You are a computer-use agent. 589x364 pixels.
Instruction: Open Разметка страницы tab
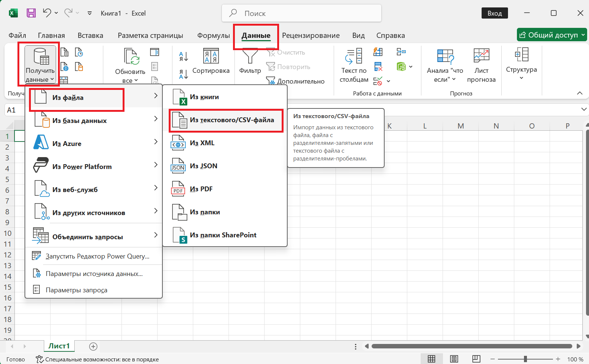click(151, 35)
